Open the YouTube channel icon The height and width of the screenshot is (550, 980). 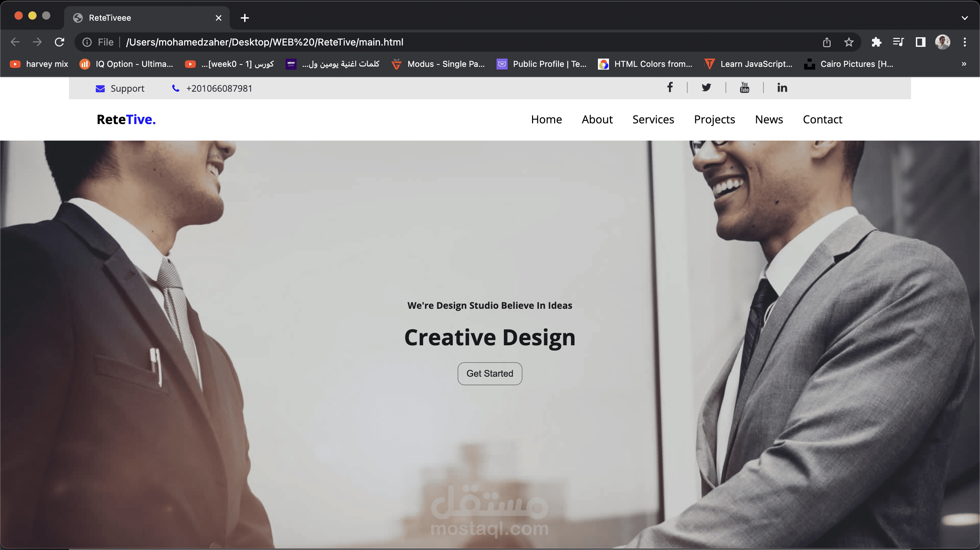[744, 88]
